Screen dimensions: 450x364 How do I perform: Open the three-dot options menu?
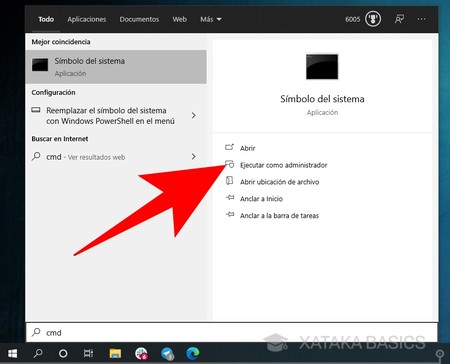pos(421,19)
